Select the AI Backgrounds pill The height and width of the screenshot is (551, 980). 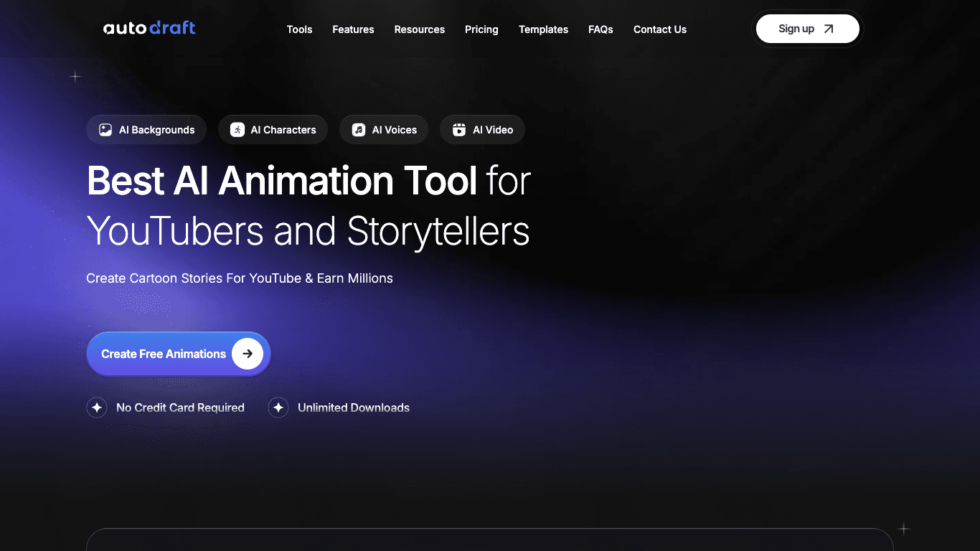(x=146, y=130)
